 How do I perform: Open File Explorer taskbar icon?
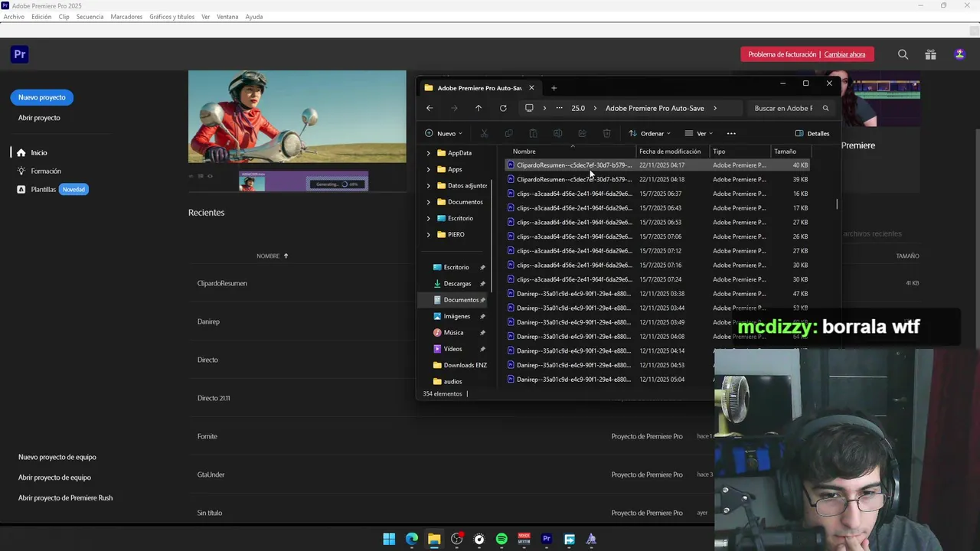(x=434, y=539)
